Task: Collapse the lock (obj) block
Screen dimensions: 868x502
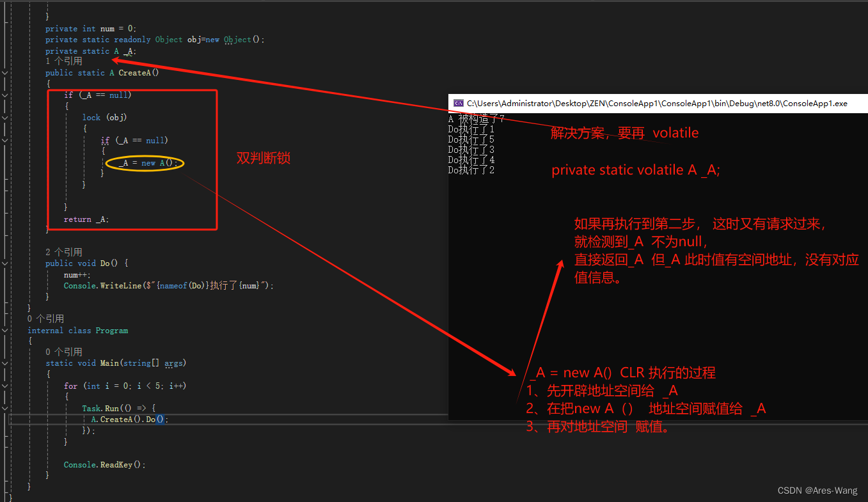Action: click(5, 118)
